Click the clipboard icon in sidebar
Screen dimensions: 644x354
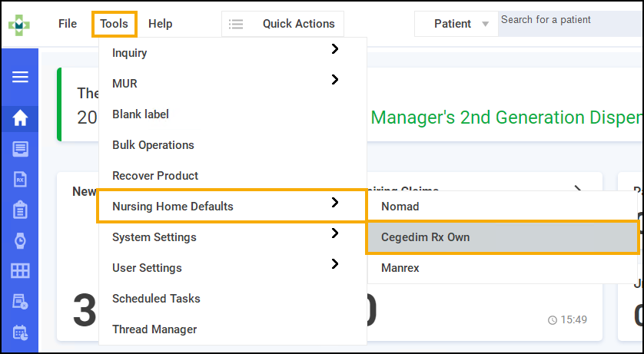[x=20, y=210]
